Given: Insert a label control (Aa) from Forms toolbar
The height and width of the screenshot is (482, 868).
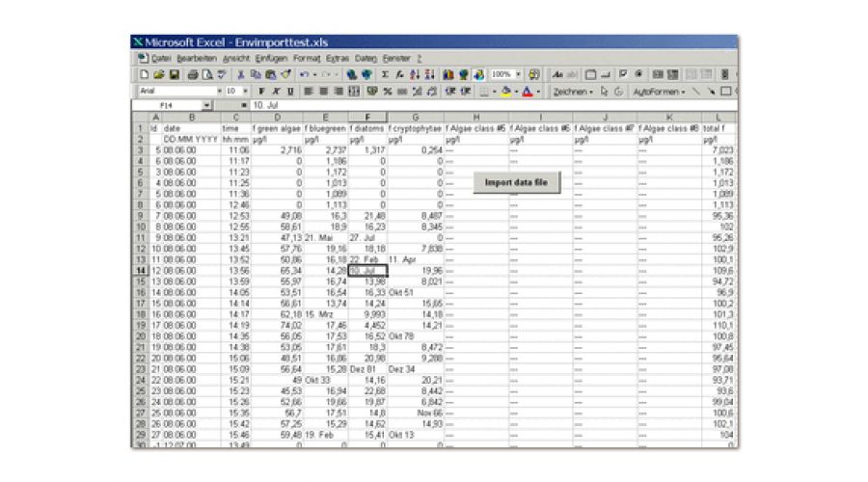Looking at the screenshot, I should (x=557, y=74).
